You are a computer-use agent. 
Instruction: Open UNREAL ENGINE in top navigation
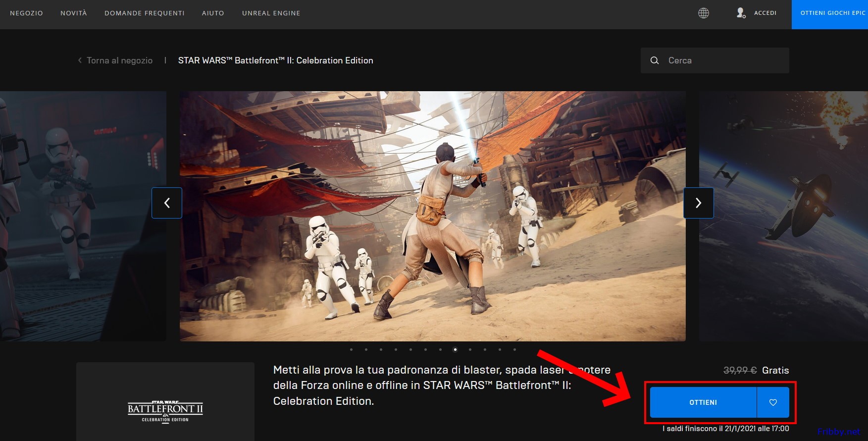(271, 13)
